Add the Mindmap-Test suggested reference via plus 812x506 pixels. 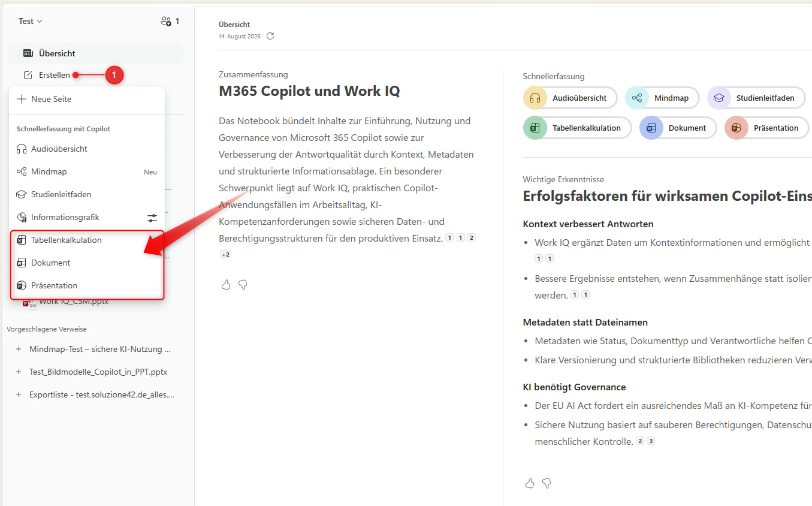tap(19, 349)
